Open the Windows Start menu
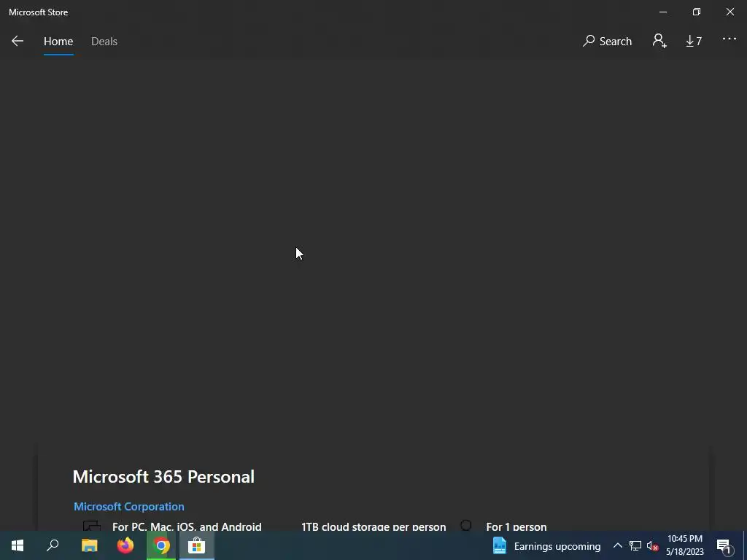This screenshot has width=747, height=560. point(18,545)
